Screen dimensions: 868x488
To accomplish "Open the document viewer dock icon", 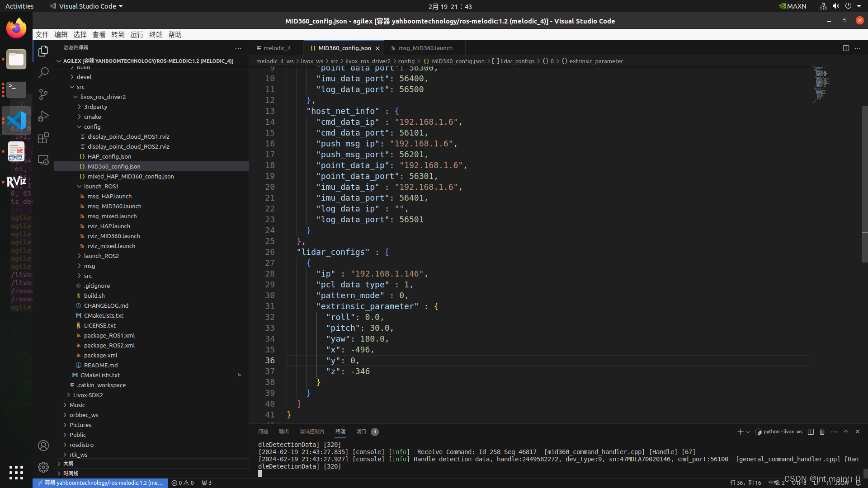I will [x=16, y=151].
